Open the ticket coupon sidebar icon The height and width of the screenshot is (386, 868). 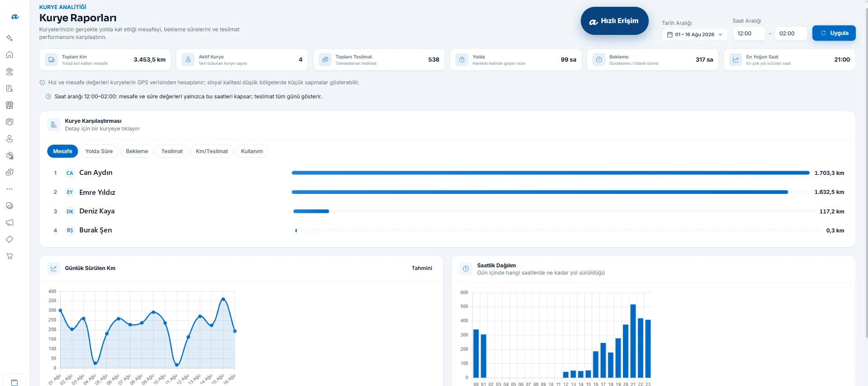click(x=10, y=239)
